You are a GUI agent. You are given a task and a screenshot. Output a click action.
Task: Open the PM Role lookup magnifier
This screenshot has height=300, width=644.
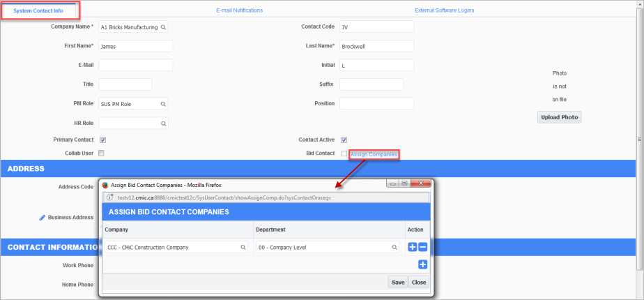[x=163, y=104]
